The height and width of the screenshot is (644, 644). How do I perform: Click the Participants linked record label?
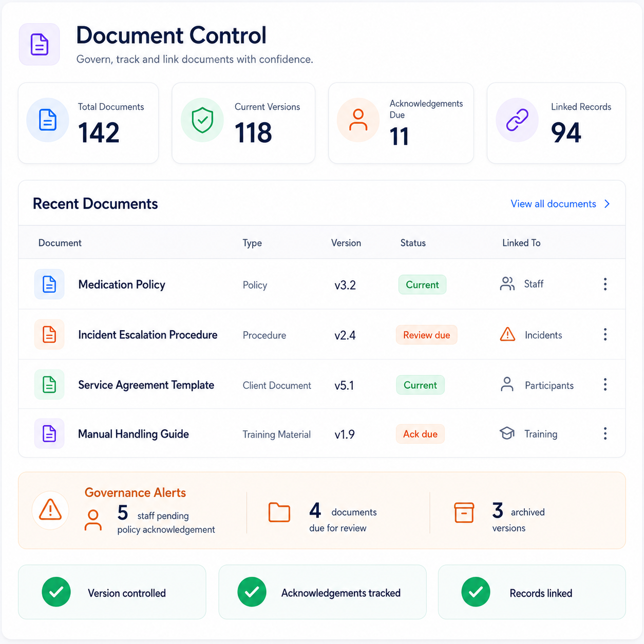coord(549,386)
